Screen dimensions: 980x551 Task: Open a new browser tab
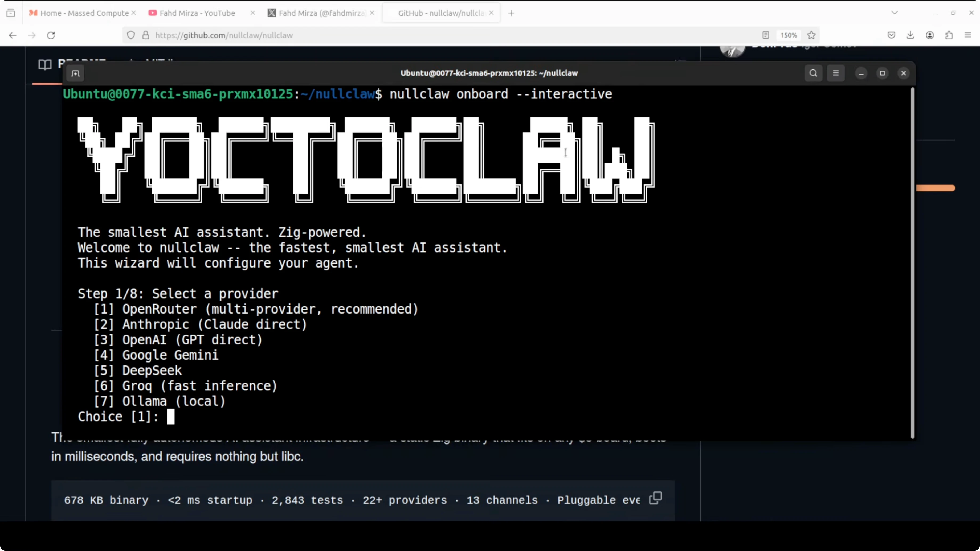tap(511, 13)
